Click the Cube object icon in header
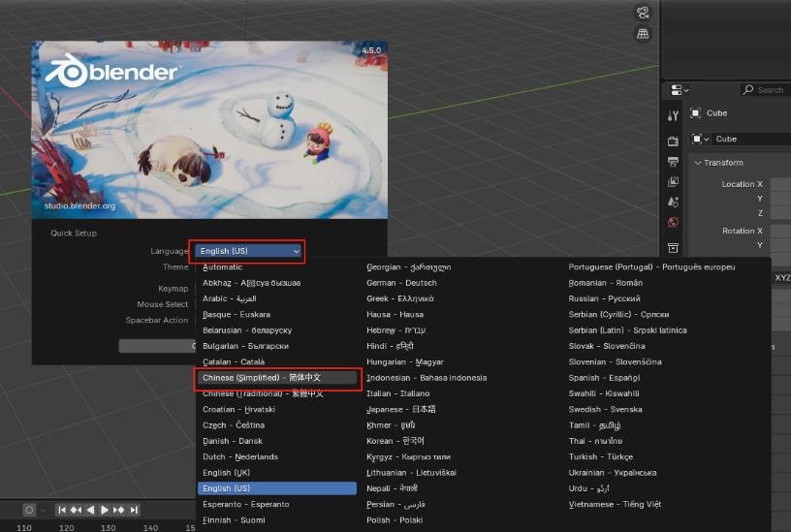The image size is (791, 532). click(x=695, y=113)
